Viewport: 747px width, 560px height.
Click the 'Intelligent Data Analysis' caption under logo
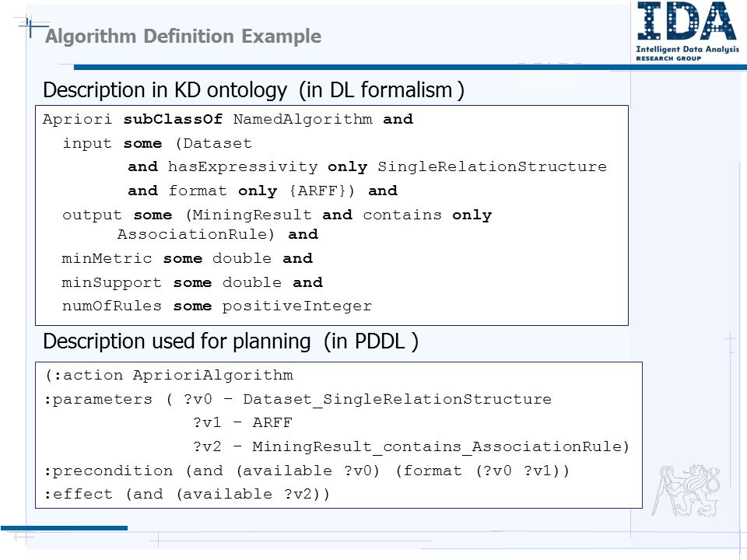coord(687,49)
